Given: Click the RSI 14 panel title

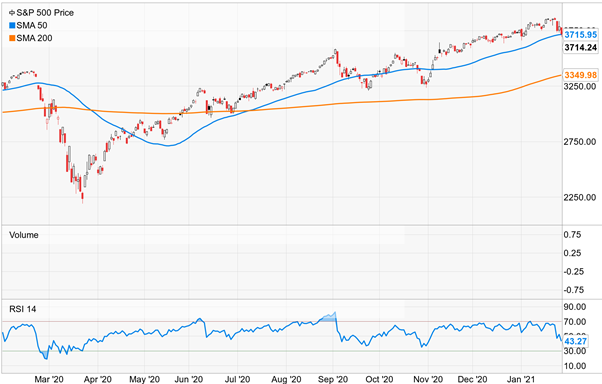Looking at the screenshot, I should [23, 309].
